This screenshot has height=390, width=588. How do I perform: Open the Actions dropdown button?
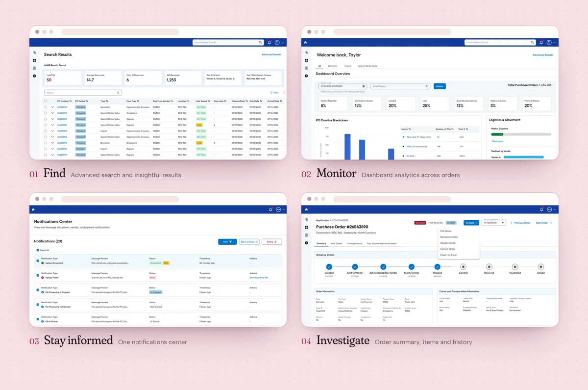pos(472,223)
